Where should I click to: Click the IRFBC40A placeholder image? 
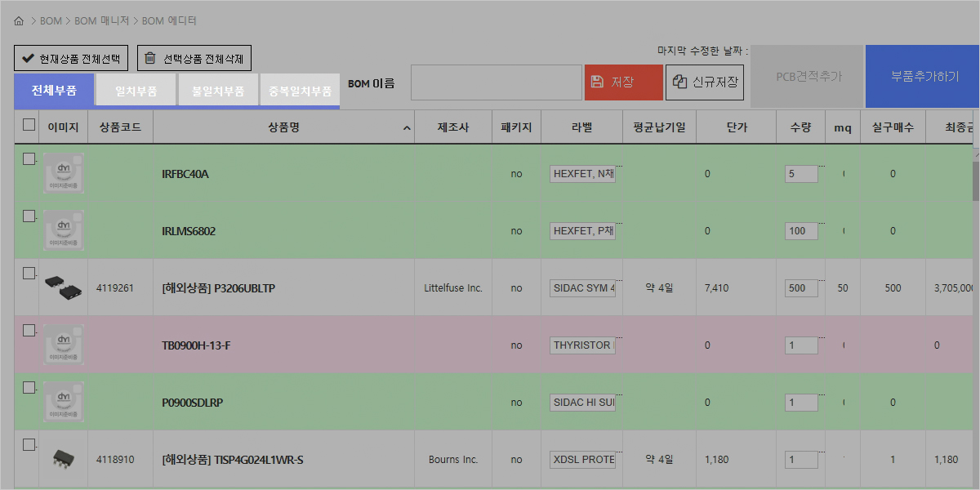[x=63, y=173]
